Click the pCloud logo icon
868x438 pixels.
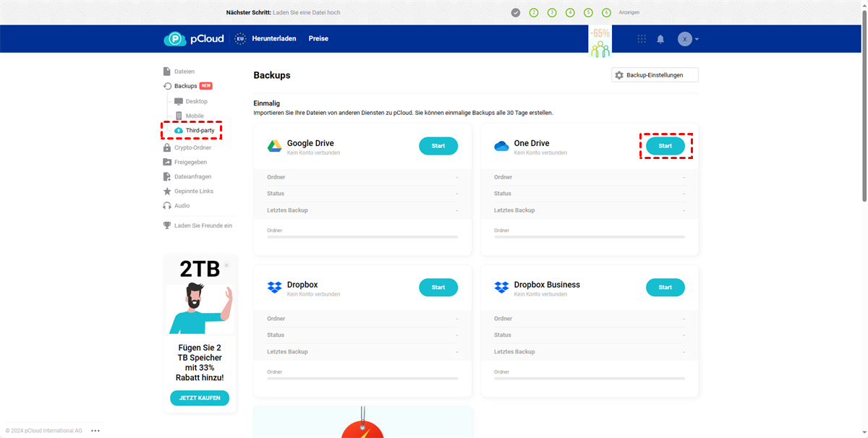tap(175, 39)
